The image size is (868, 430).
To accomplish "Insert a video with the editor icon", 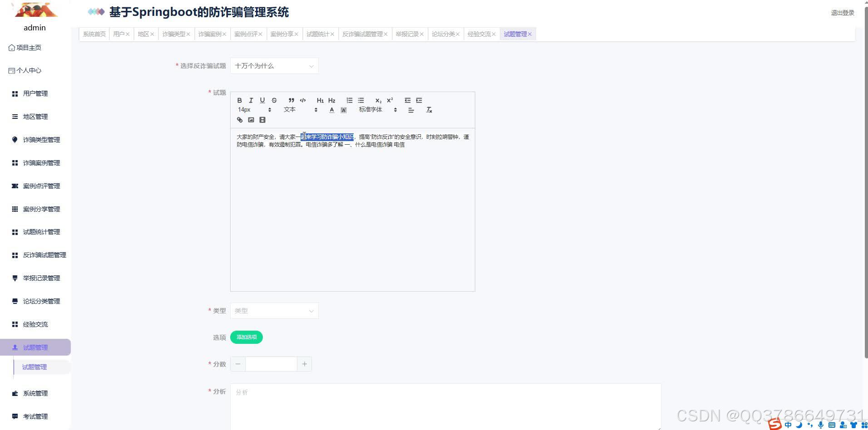I will coord(262,120).
